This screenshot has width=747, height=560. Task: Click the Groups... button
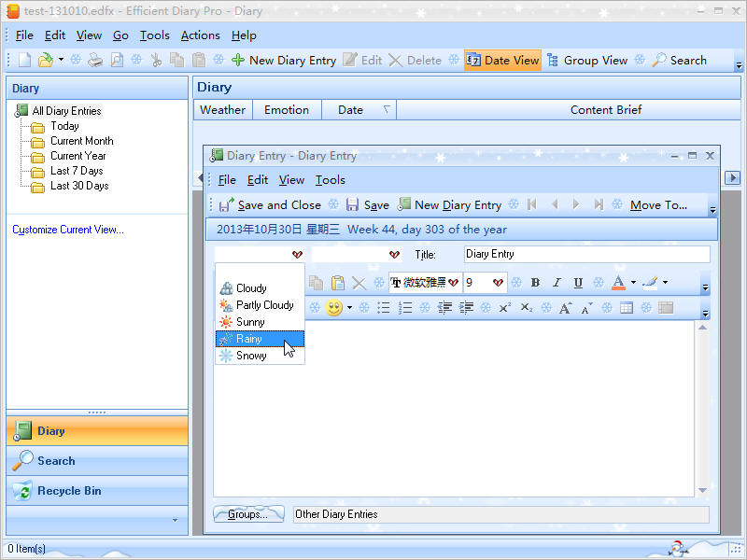248,514
